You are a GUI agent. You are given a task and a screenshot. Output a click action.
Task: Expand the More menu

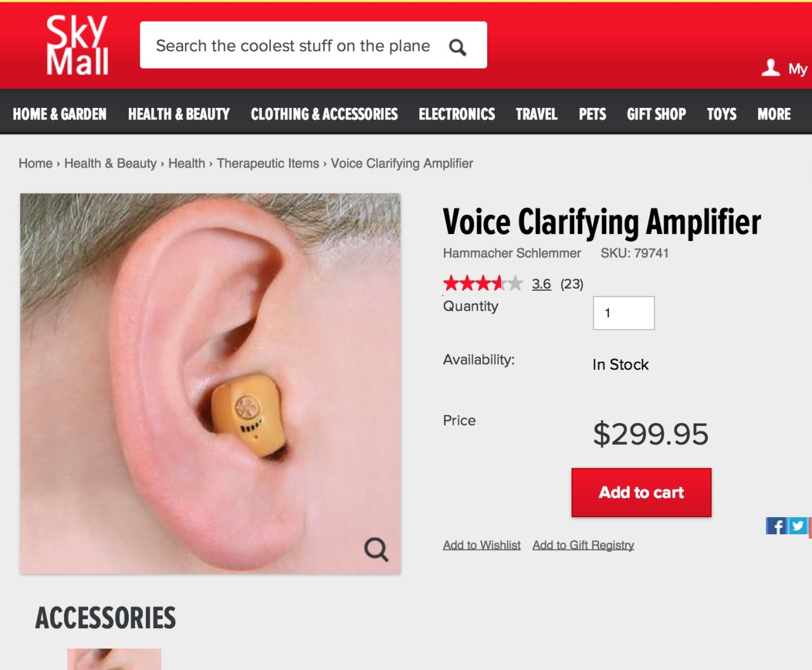pos(774,114)
